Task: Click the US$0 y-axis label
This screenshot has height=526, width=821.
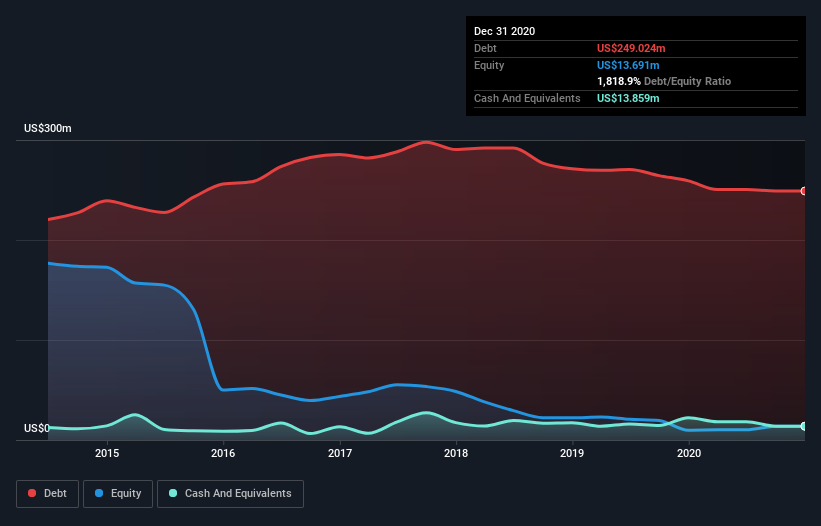Action: point(37,428)
